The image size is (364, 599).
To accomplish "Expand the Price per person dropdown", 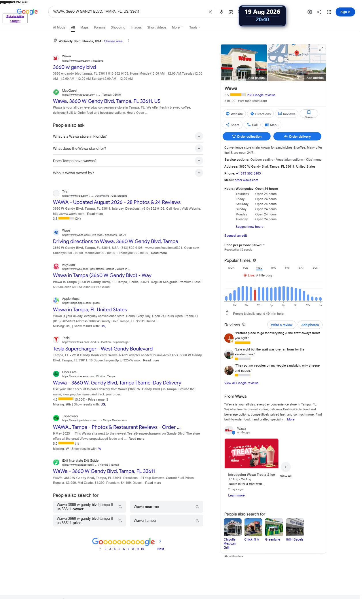I will (x=258, y=245).
